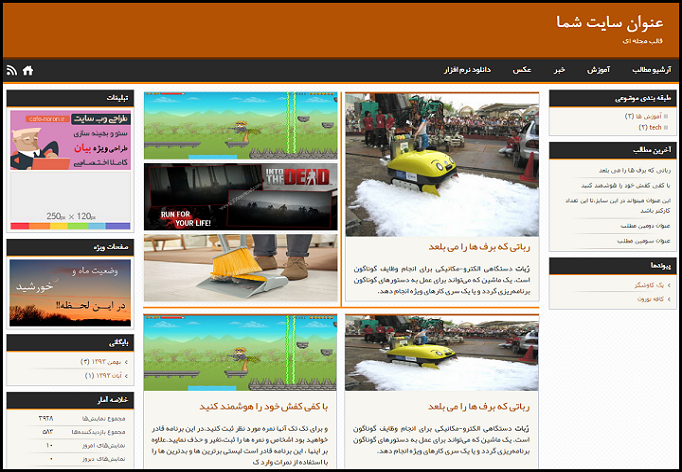Click the طراحی وب سایت ad banner

[x=70, y=140]
